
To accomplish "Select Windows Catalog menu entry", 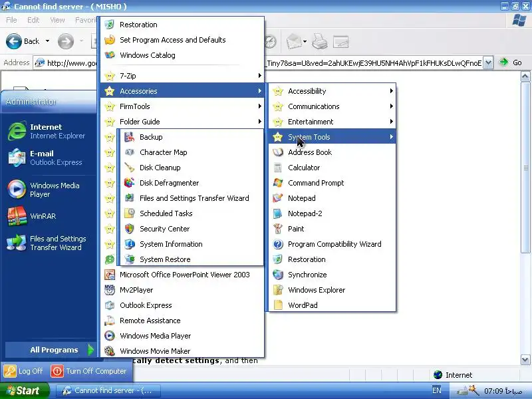I will [x=182, y=55].
